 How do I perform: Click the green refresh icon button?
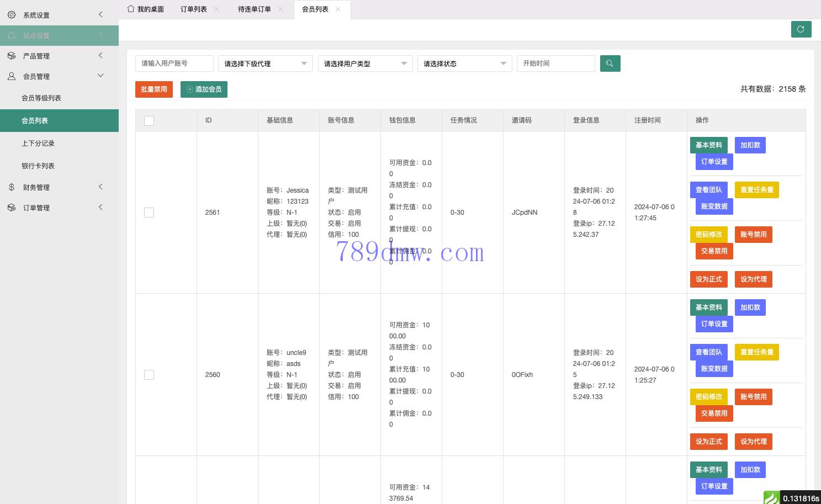[x=801, y=29]
